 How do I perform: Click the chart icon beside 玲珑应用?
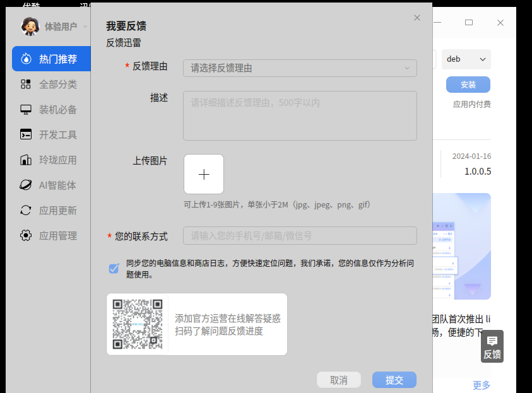(26, 160)
